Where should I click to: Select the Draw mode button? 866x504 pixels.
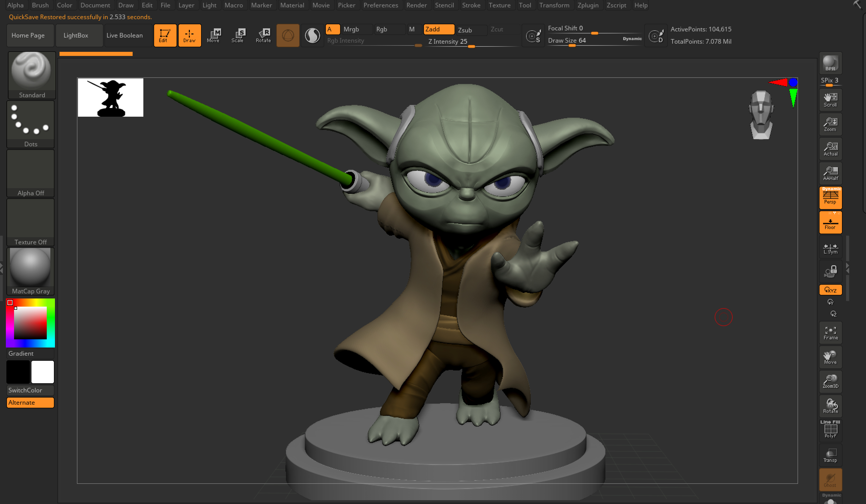(x=189, y=35)
